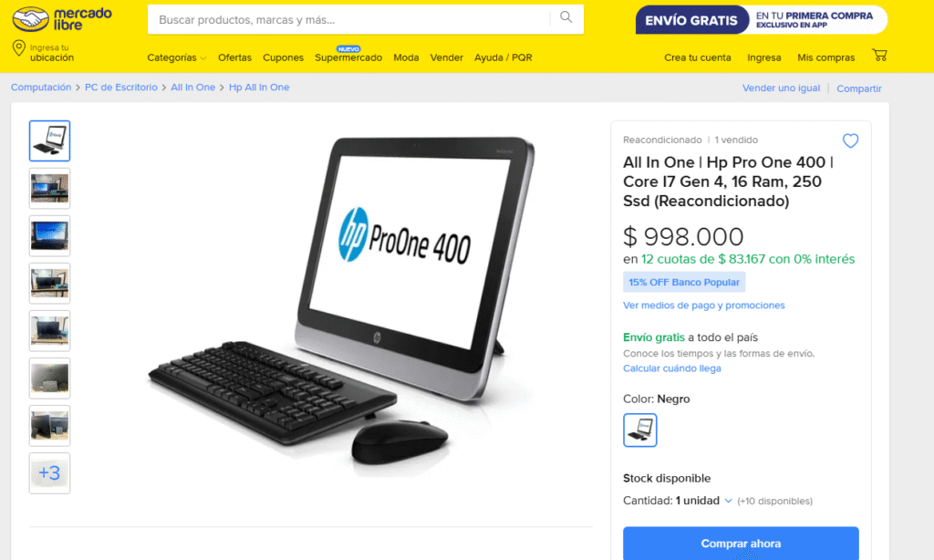Open the Supermercado menu item

(x=348, y=57)
